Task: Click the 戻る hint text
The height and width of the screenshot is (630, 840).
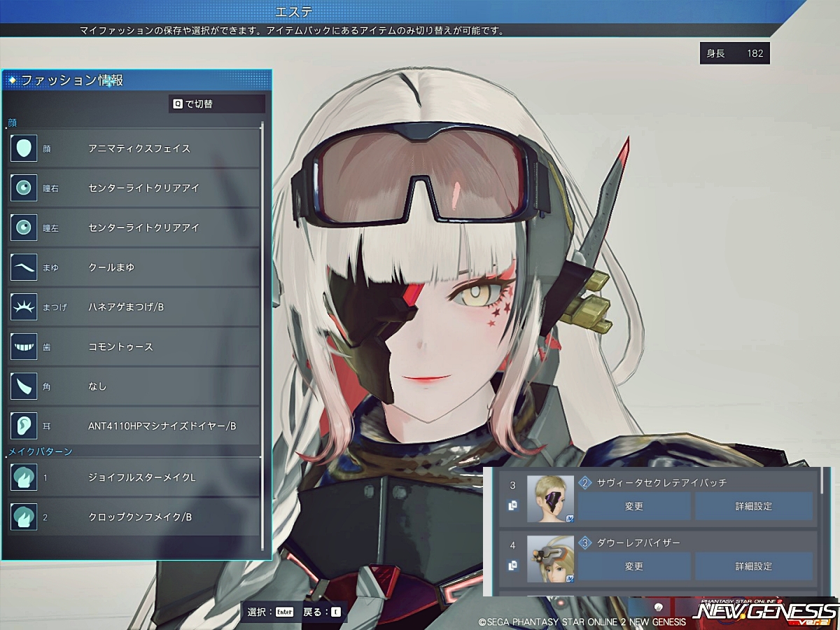Action: point(315,612)
